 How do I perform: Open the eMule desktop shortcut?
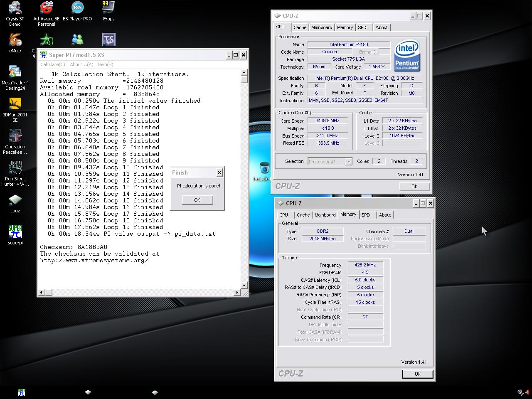[15, 43]
